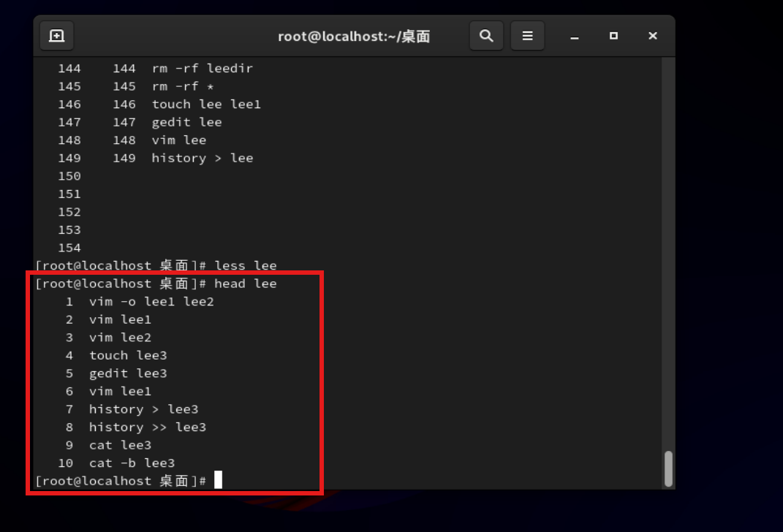Click the text 'vim -o lee1 lee2'

151,302
